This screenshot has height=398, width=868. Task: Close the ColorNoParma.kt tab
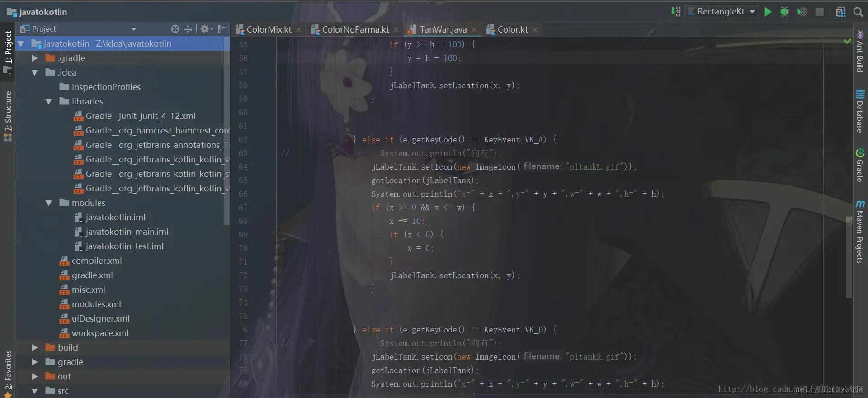pyautogui.click(x=396, y=30)
